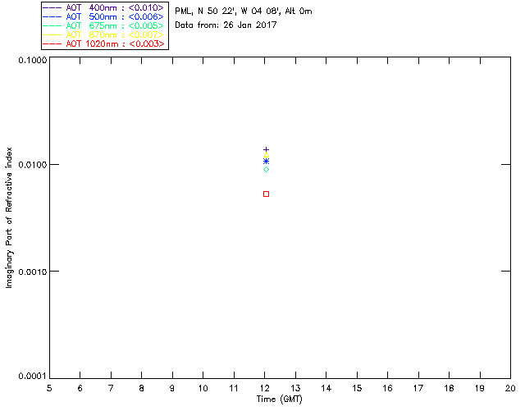Viewport: 525px width, 420px height.
Task: Click the green diamond data marker
Action: [266, 170]
